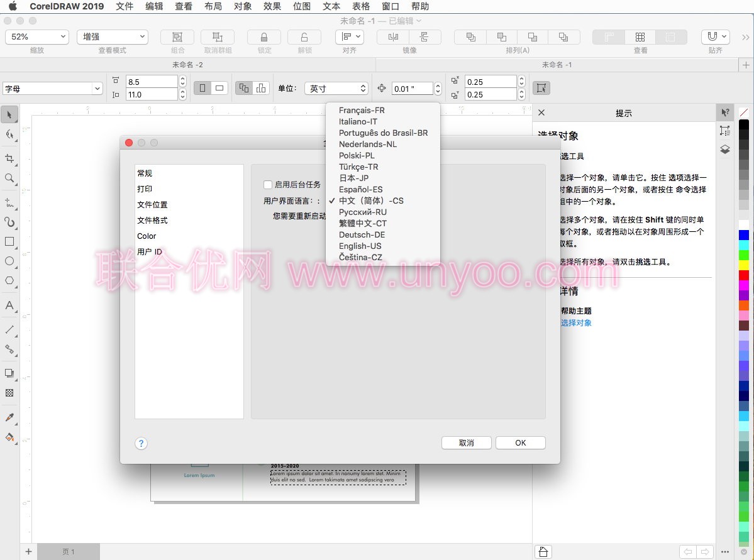Add a new page with plus button
Image resolution: width=754 pixels, height=560 pixels.
point(28,552)
